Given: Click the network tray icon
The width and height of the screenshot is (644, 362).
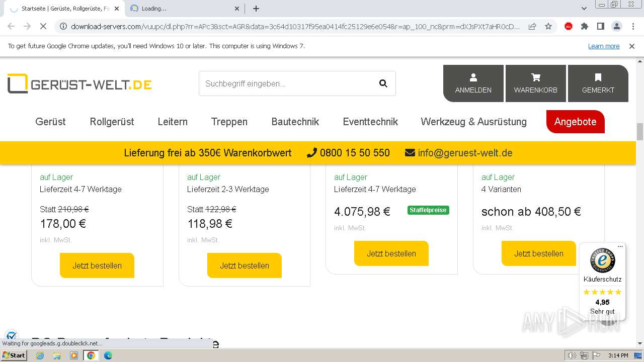Looking at the screenshot, I should pos(584,355).
